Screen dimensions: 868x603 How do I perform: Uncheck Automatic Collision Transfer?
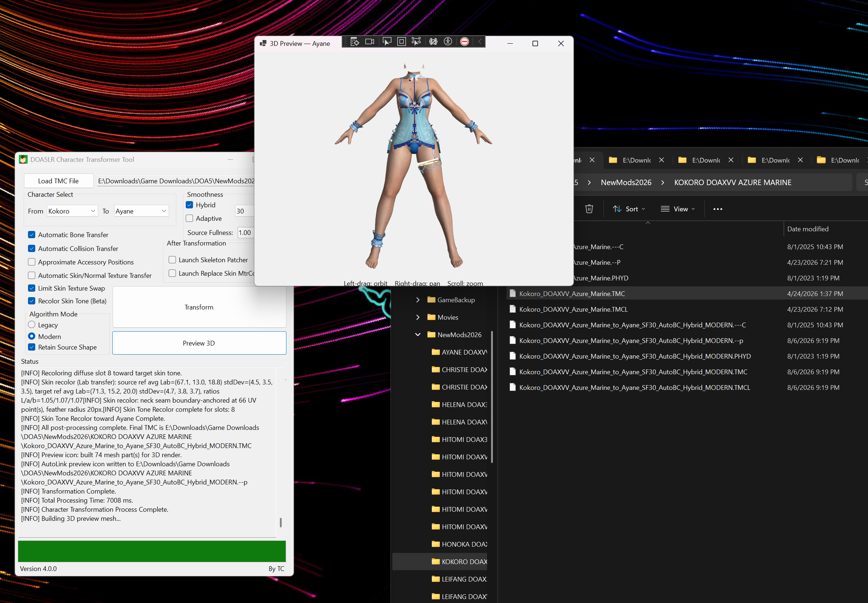[32, 249]
